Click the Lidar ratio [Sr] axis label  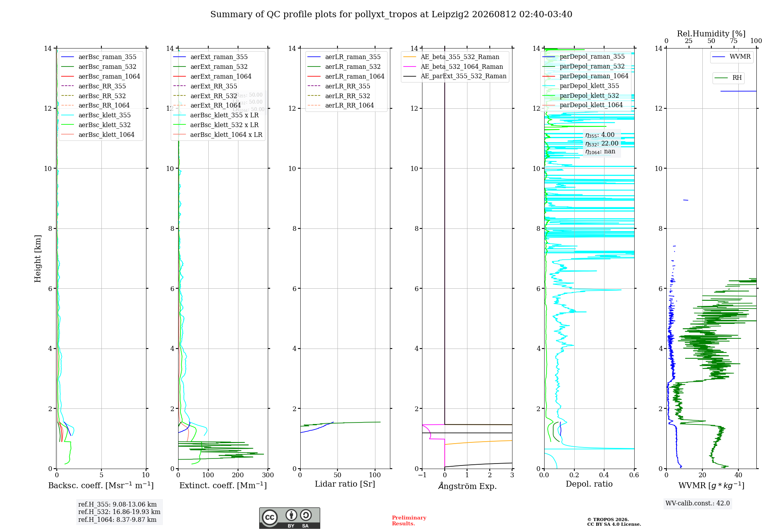tap(345, 484)
